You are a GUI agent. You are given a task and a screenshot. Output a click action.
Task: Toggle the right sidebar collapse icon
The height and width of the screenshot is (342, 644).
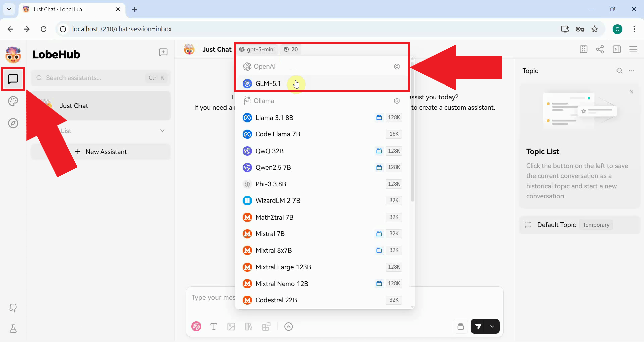[617, 49]
